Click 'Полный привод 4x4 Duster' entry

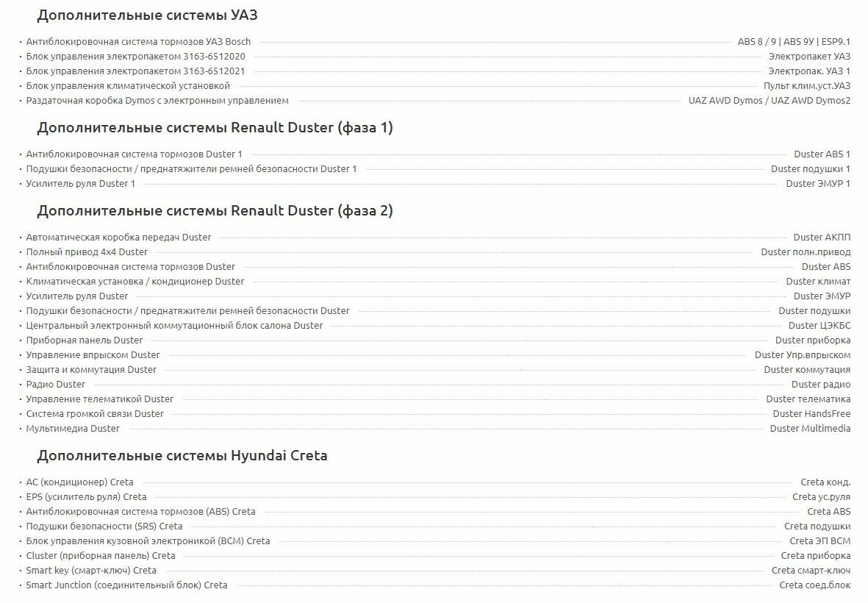click(87, 252)
